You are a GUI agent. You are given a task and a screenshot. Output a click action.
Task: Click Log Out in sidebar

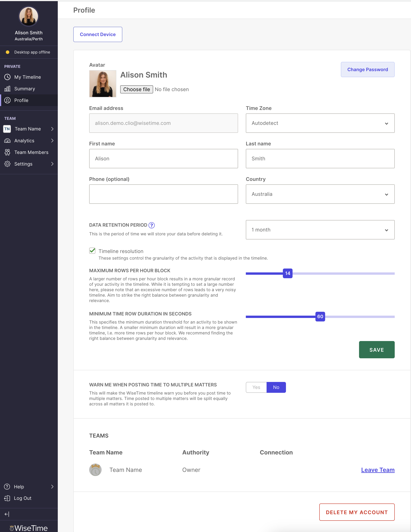tap(23, 498)
